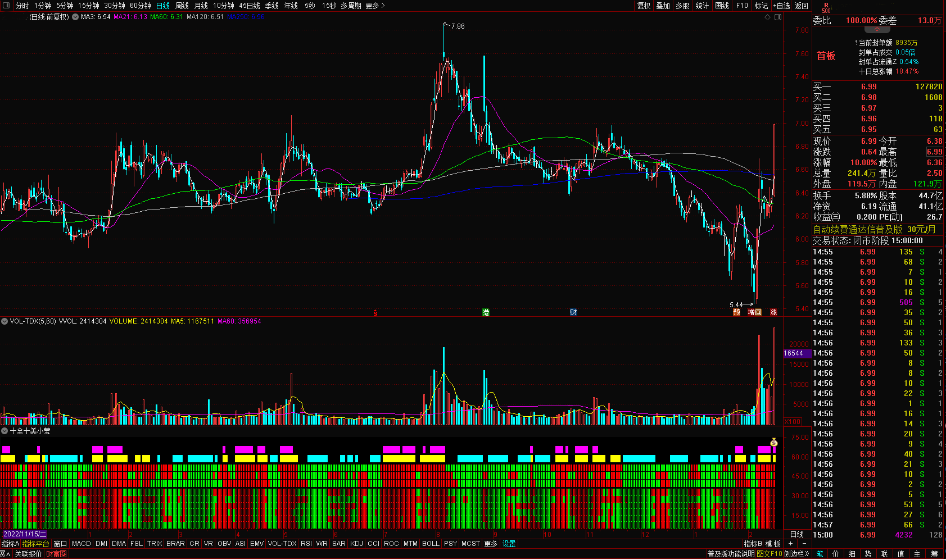The width and height of the screenshot is (946, 560).
Task: Expand the 十全十美小莹 indicator dropdown
Action: click(x=4, y=431)
